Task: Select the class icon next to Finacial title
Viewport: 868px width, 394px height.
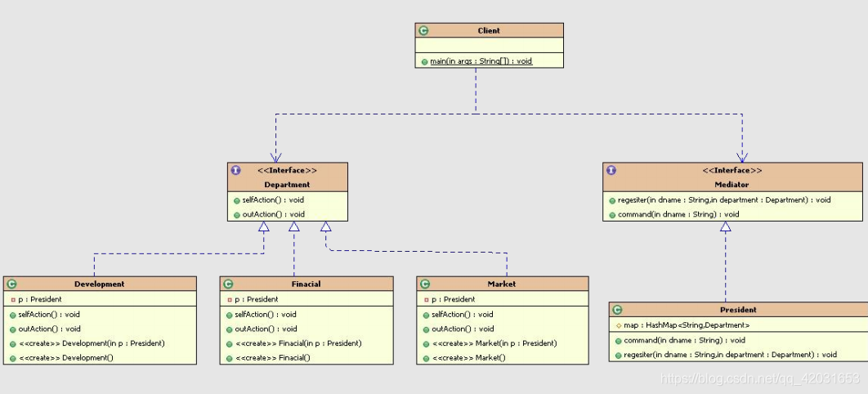Action: (228, 284)
